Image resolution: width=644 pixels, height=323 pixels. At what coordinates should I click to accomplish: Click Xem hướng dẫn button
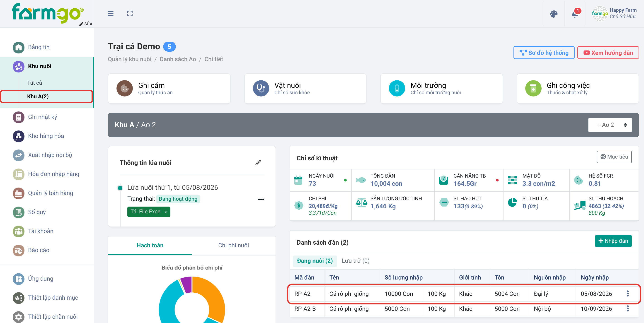pyautogui.click(x=608, y=53)
